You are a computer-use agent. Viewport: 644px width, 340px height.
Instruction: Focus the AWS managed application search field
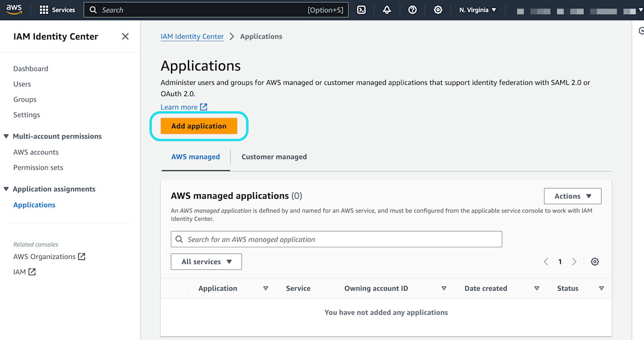coord(336,240)
